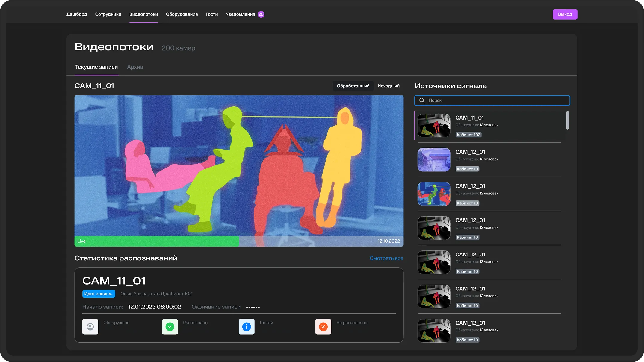Click the sources list scrollbar
This screenshot has width=644, height=362.
click(567, 120)
